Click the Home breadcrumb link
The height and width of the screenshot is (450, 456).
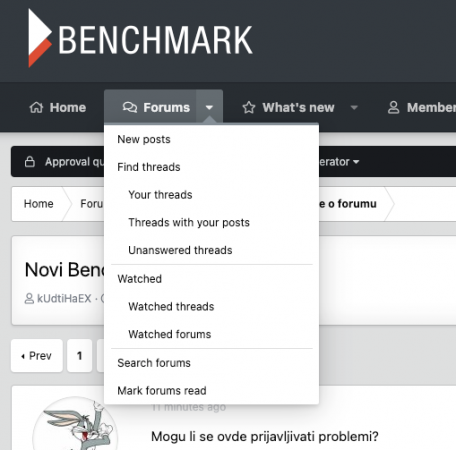coord(38,204)
